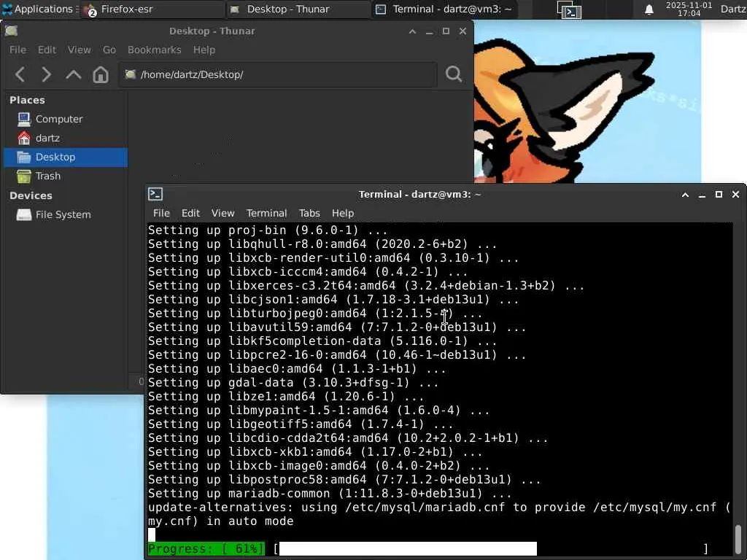Click the 'Places' sidebar heading
Image resolution: width=747 pixels, height=560 pixels.
click(27, 100)
